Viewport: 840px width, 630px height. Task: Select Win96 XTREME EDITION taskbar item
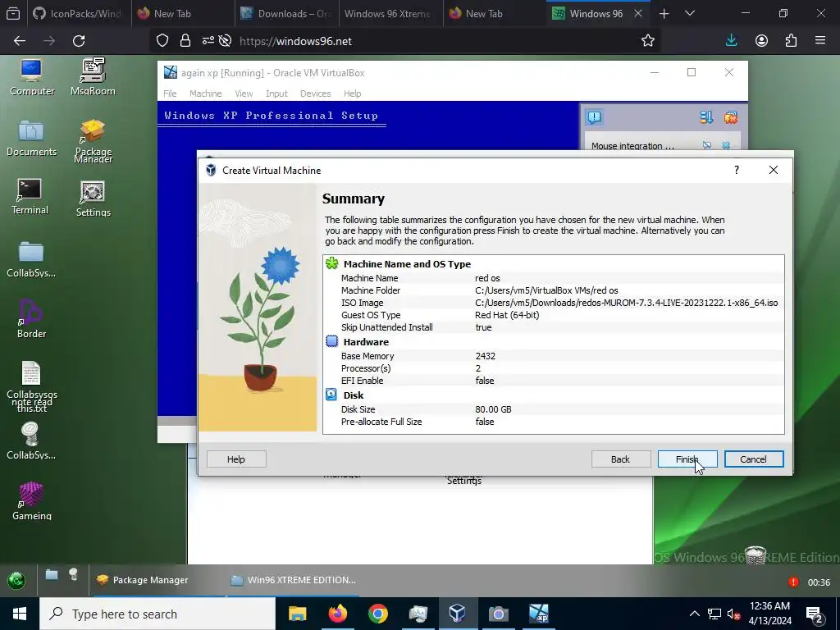(294, 580)
